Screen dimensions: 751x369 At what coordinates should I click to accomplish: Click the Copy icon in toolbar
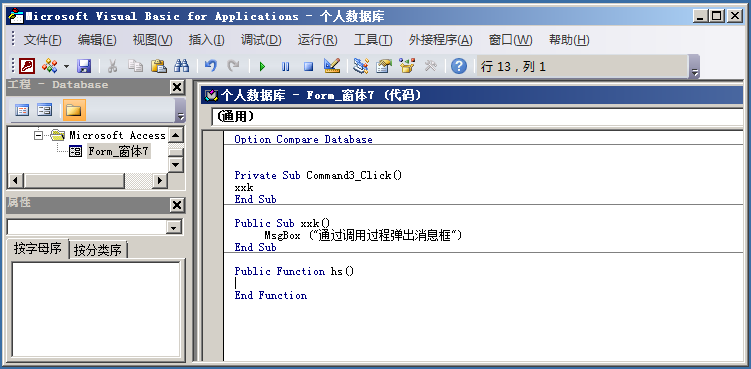(x=136, y=66)
